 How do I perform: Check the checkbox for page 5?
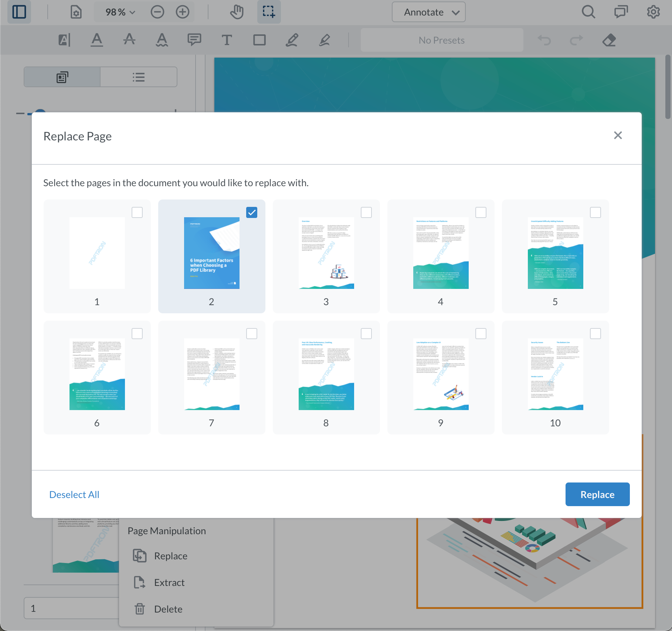595,212
